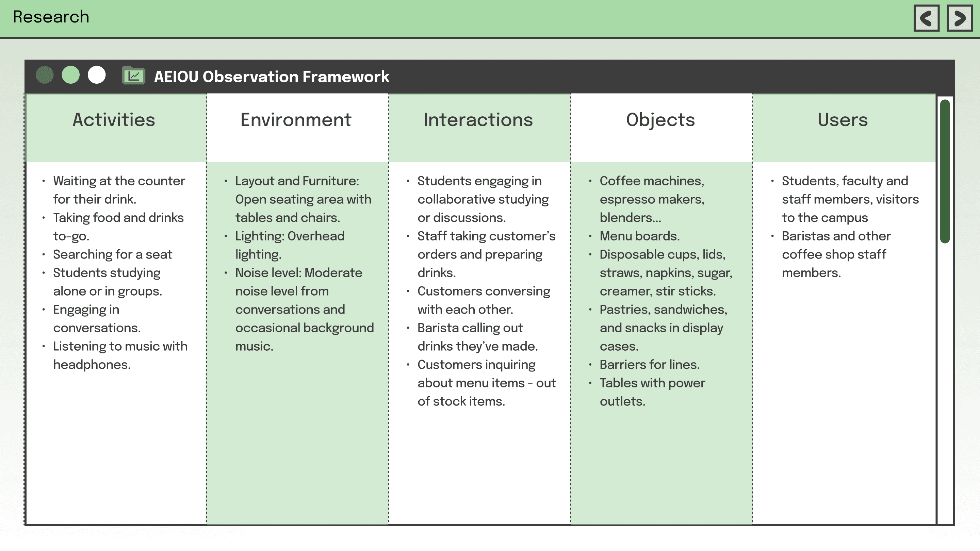
Task: Click the Interactions column heading
Action: coord(478,120)
